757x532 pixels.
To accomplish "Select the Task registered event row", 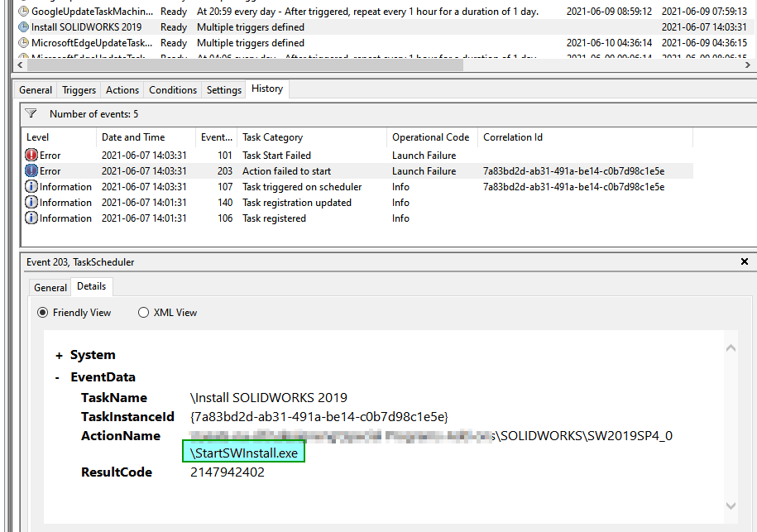I will [x=357, y=218].
